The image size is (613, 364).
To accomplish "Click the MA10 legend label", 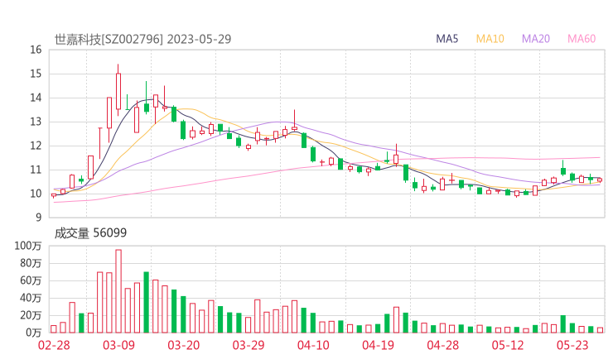I will click(x=490, y=39).
